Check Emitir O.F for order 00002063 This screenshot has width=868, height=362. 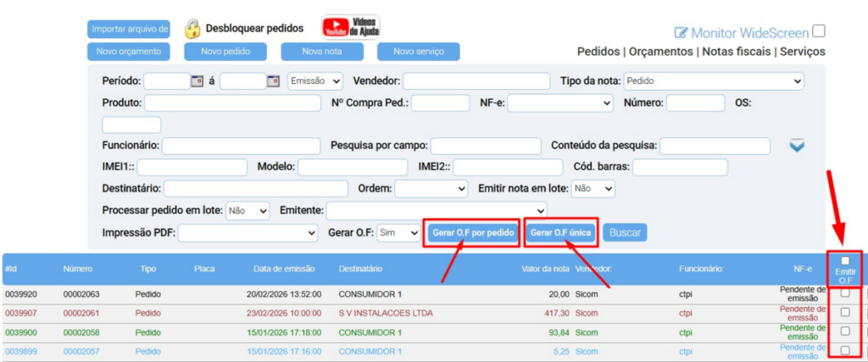coord(845,293)
